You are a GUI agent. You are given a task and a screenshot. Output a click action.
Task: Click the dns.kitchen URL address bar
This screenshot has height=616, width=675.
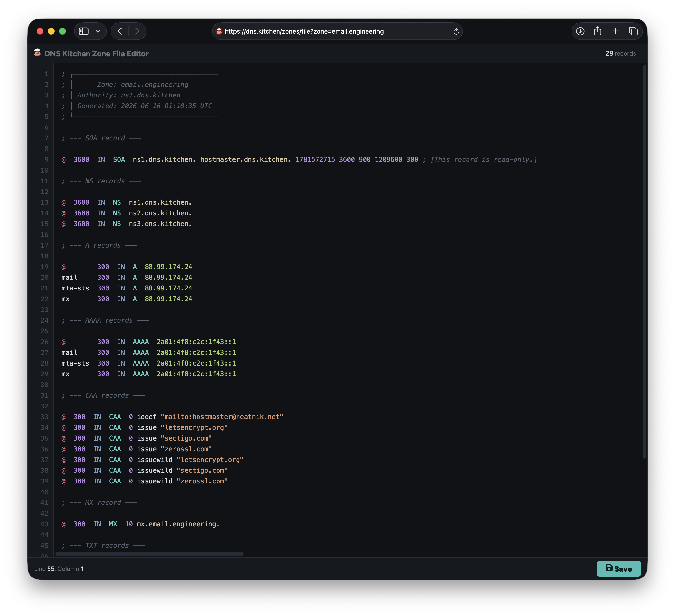click(x=337, y=31)
